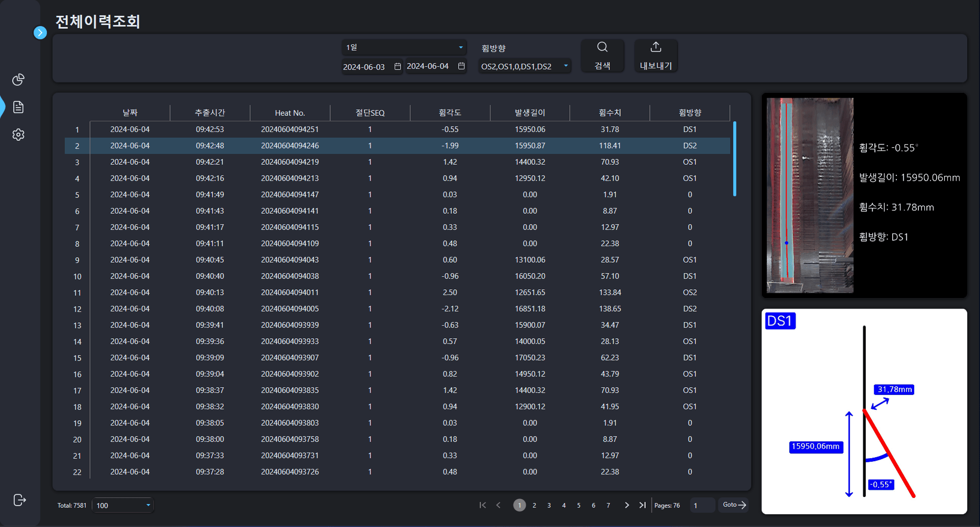The width and height of the screenshot is (980, 527).
Task: Open the 휨방향 direction filter dropdown
Action: coord(524,66)
